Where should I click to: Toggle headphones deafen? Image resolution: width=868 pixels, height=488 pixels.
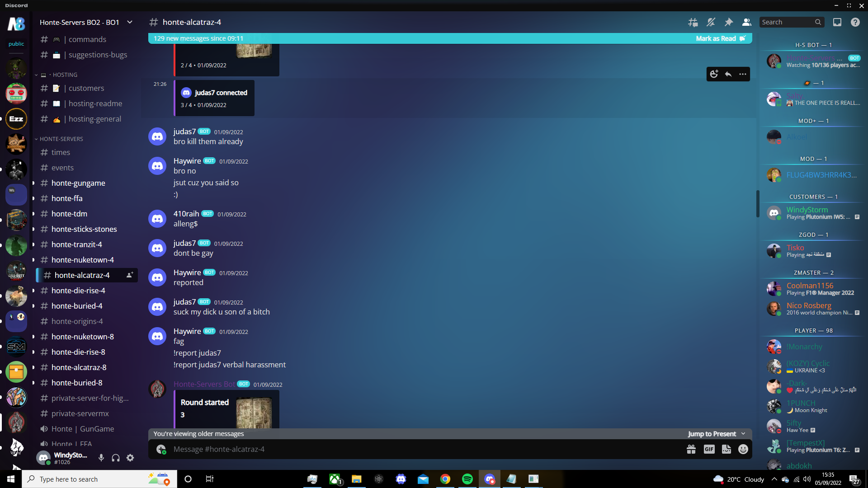tap(116, 458)
